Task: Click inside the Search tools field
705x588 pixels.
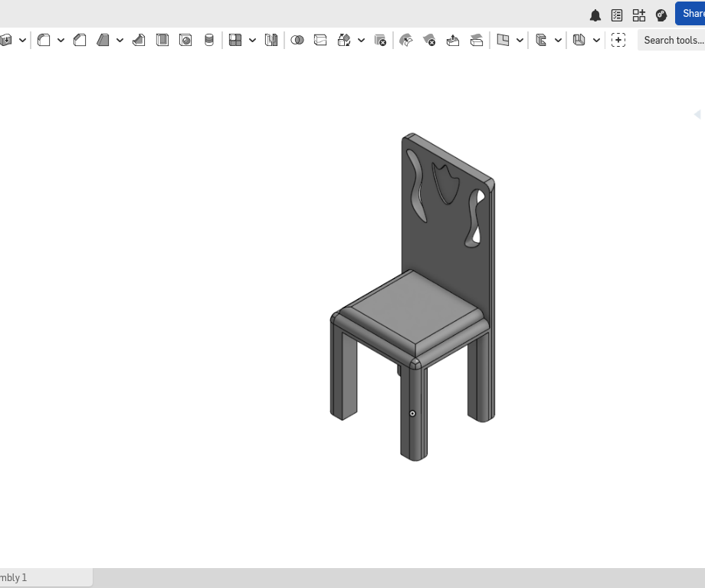Action: (673, 40)
